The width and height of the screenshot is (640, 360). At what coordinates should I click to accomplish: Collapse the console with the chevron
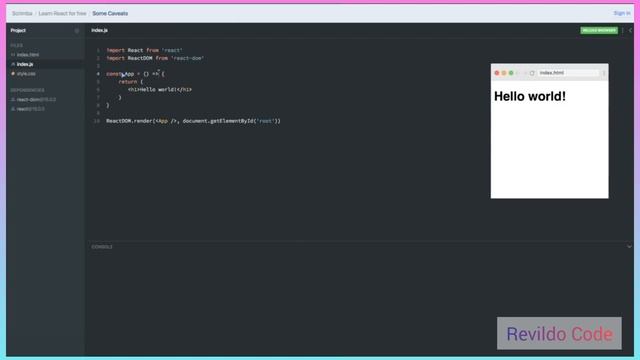coord(629,247)
